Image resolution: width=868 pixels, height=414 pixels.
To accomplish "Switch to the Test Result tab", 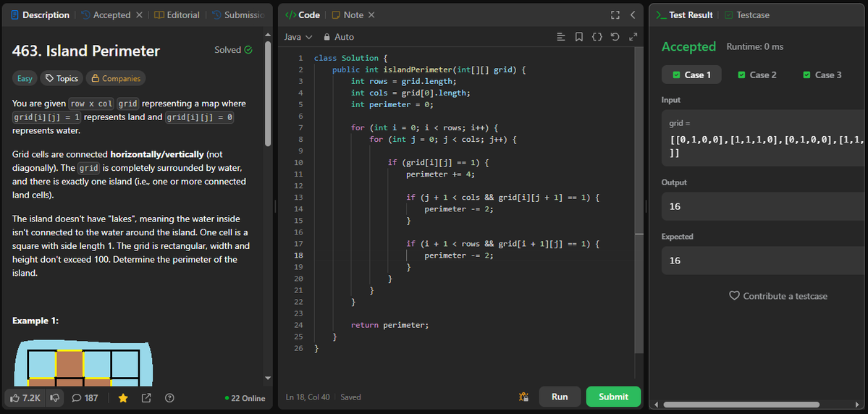I will point(685,15).
